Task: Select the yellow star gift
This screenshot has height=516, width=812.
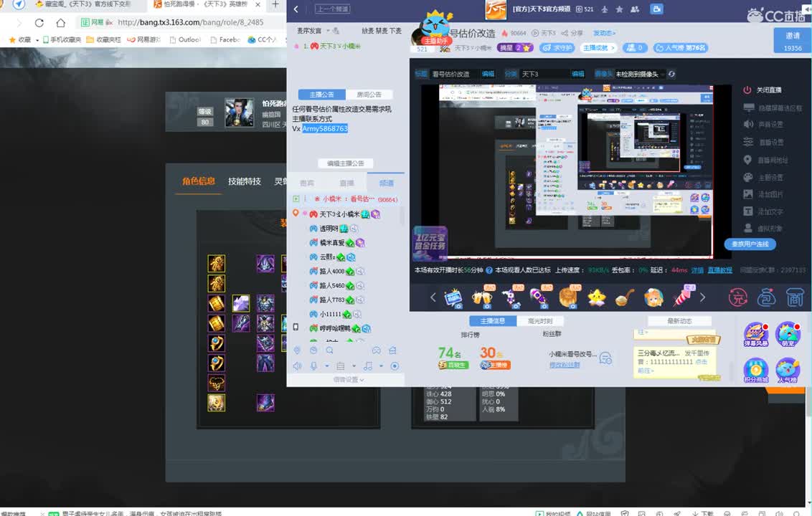Action: pos(597,297)
